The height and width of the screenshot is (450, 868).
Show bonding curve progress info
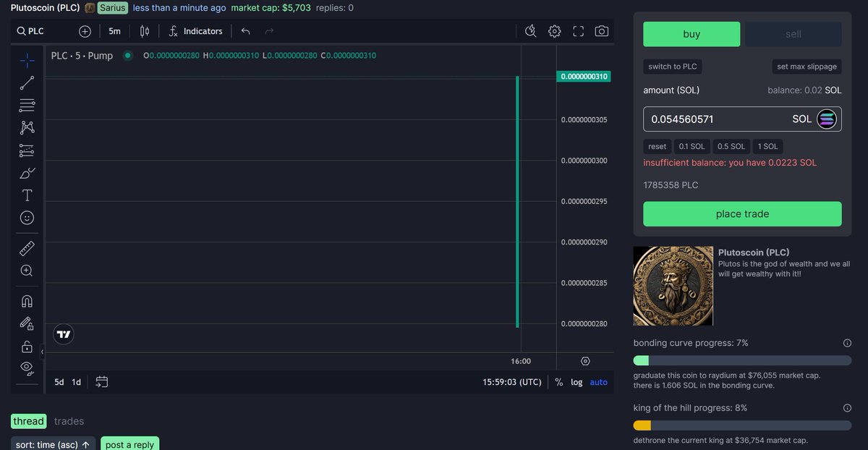point(847,343)
